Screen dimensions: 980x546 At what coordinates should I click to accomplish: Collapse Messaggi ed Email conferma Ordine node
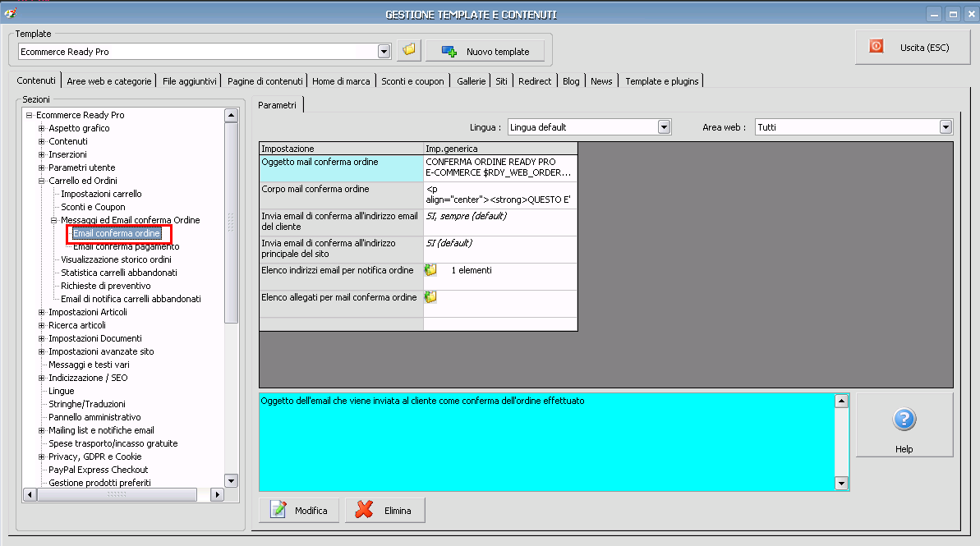pos(53,220)
